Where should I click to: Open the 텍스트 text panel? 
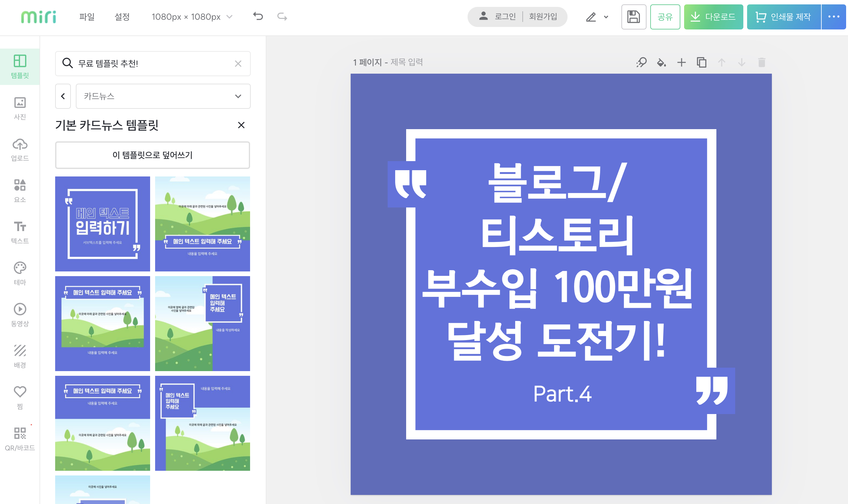pos(20,232)
